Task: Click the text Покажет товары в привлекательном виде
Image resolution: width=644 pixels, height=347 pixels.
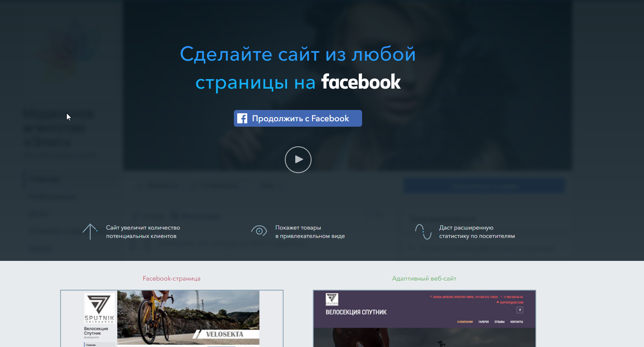Action: (310, 232)
